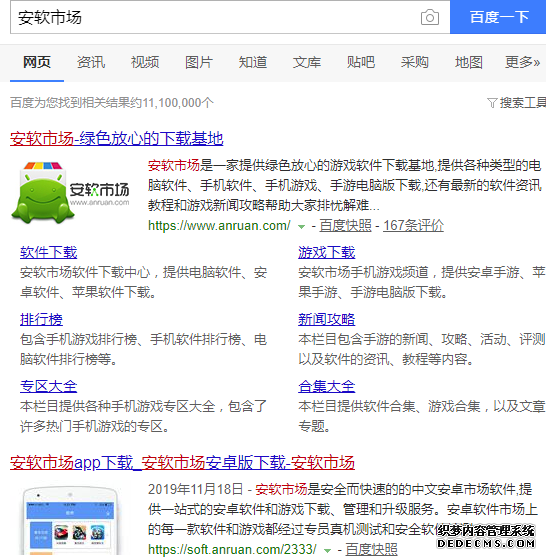Open result 安软市场app下载_安软市场安卓版下载
The height and width of the screenshot is (558, 546).
tap(182, 463)
